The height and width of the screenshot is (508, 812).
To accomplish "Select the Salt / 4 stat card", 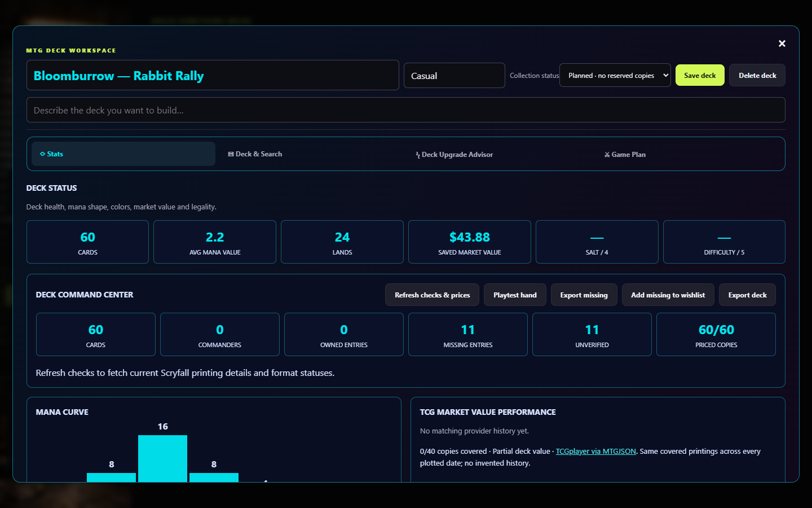I will click(597, 242).
